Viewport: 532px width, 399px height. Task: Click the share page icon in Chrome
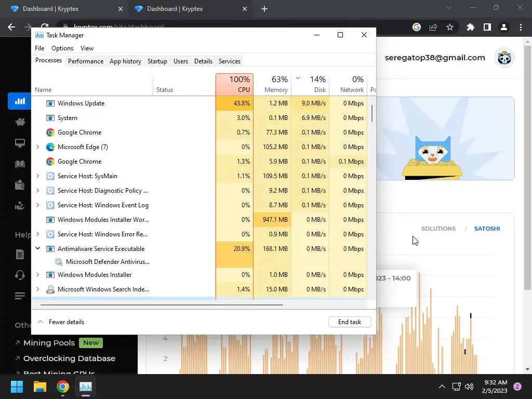[x=433, y=27]
